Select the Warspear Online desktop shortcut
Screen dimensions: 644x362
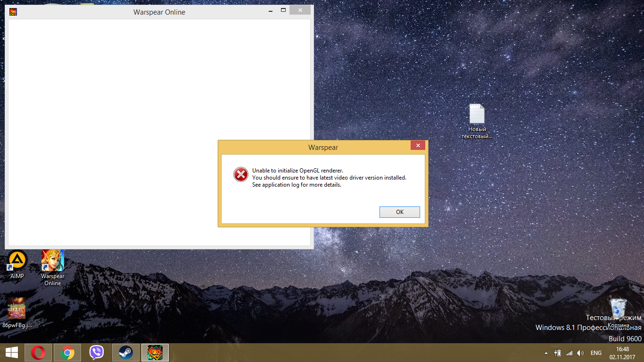pyautogui.click(x=52, y=268)
